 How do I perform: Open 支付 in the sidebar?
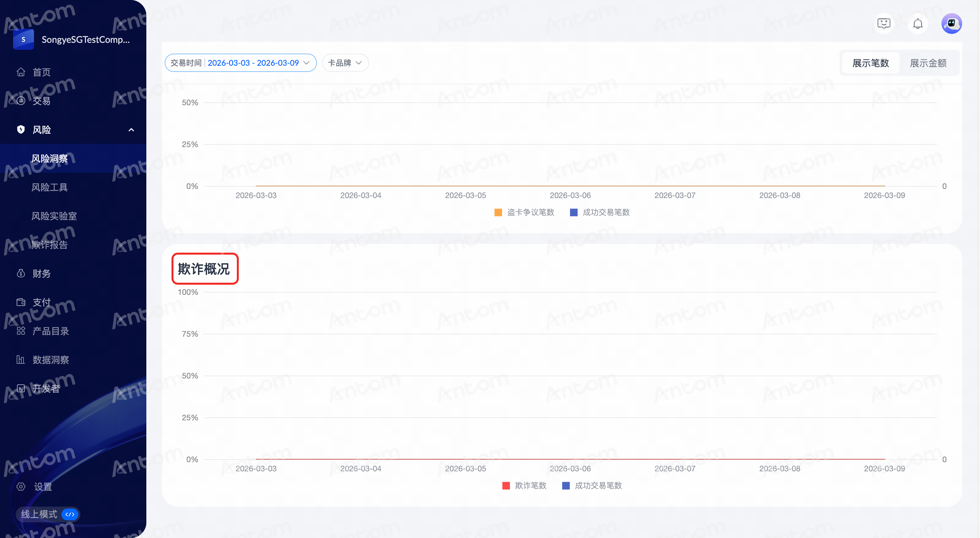tap(41, 302)
